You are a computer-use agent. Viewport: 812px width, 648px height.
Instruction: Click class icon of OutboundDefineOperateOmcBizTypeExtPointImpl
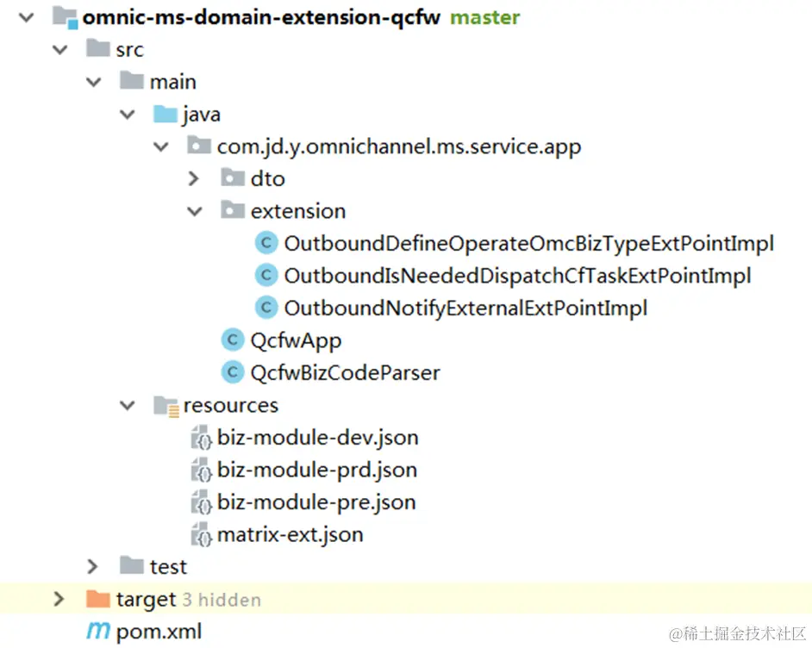click(x=266, y=243)
